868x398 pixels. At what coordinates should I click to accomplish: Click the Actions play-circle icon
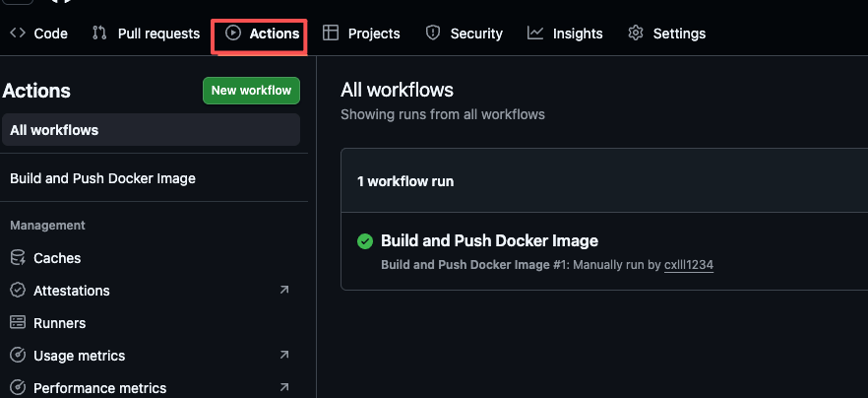233,33
